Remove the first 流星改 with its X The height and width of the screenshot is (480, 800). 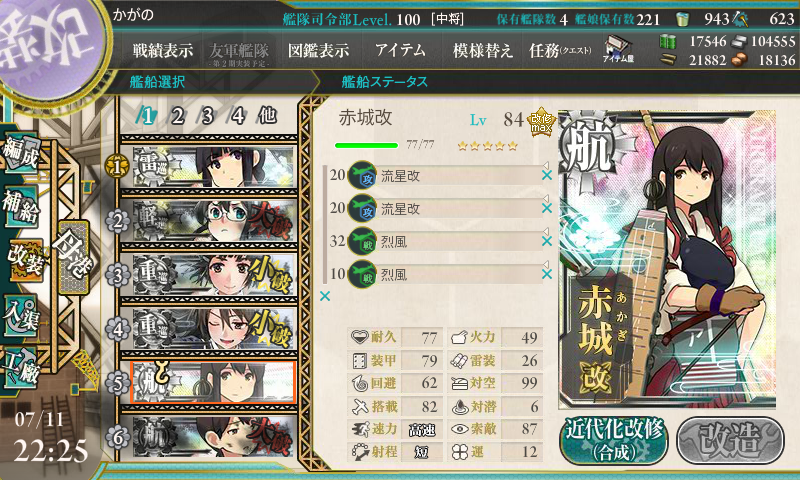point(547,175)
